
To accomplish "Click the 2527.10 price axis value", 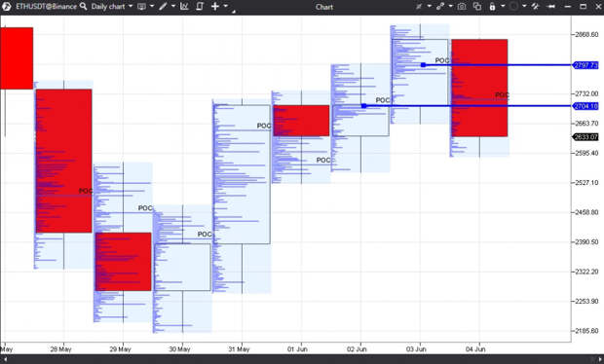I will (586, 183).
